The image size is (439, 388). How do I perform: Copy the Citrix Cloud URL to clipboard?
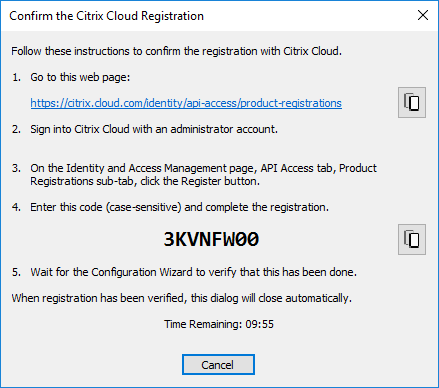pos(412,102)
